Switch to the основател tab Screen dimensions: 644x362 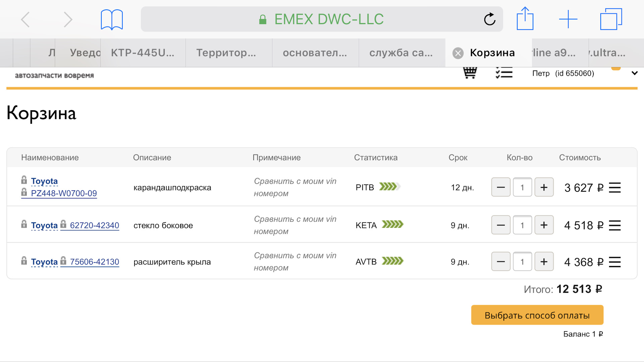[x=315, y=53]
